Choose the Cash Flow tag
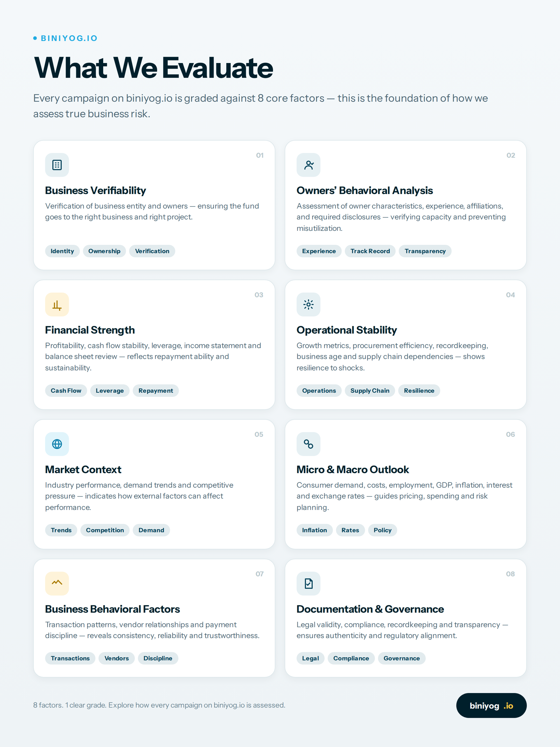Viewport: 560px width, 747px height. click(66, 390)
